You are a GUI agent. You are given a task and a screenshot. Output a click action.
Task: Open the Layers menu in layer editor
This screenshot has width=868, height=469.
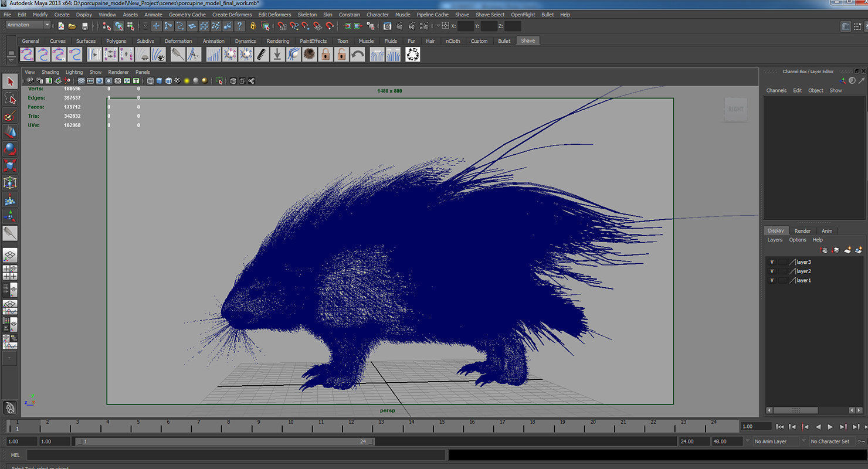(775, 240)
